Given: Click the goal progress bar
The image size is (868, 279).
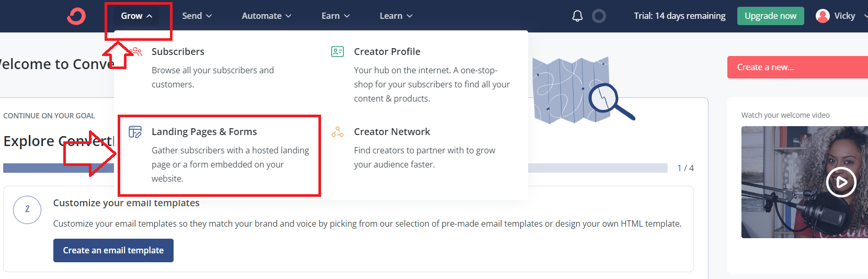Looking at the screenshot, I should 335,168.
